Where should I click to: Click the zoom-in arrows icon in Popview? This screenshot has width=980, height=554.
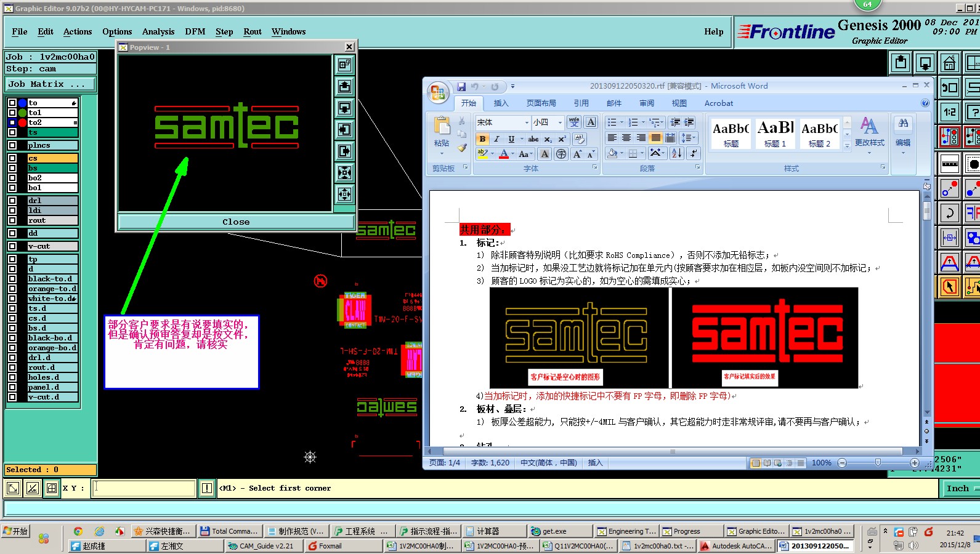click(344, 172)
